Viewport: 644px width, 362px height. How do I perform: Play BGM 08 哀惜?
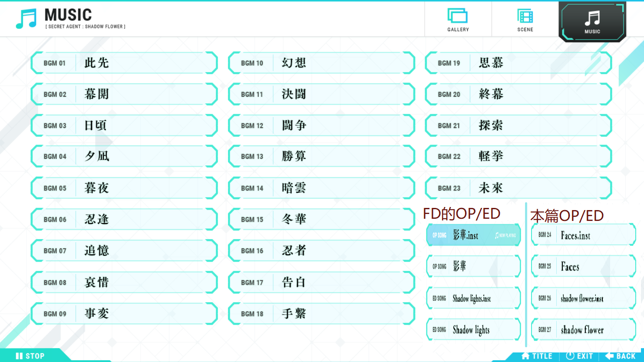click(x=124, y=282)
